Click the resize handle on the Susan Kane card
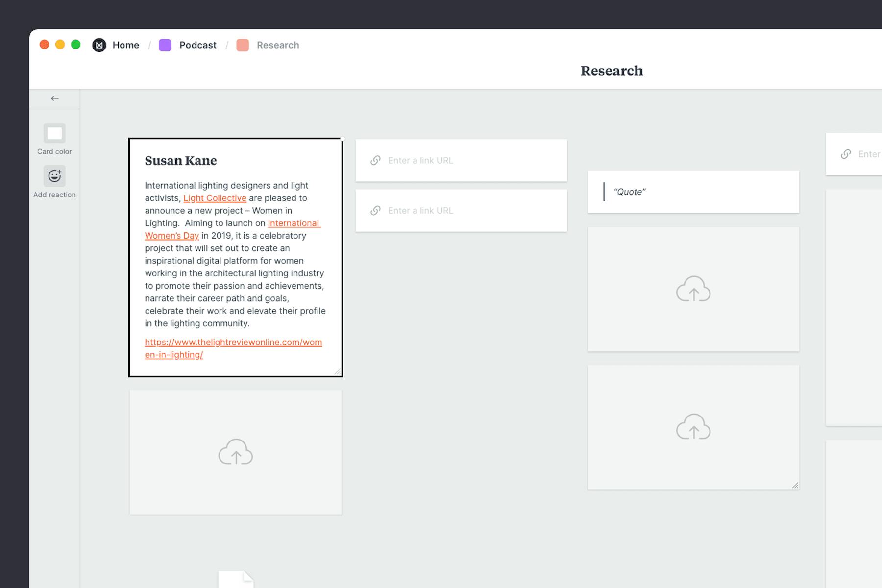 click(x=337, y=371)
